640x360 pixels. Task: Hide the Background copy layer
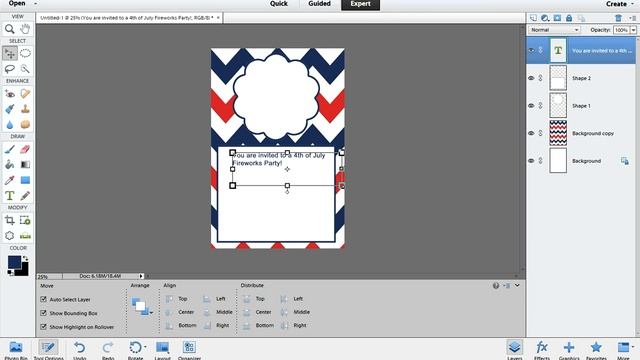pos(531,133)
